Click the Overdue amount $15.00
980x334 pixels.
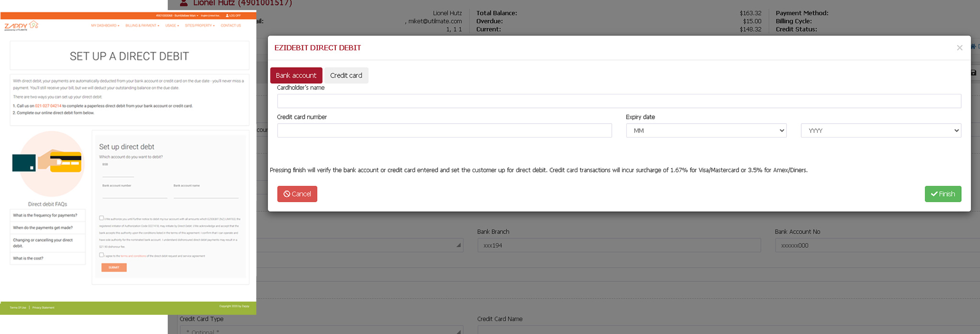pyautogui.click(x=752, y=21)
